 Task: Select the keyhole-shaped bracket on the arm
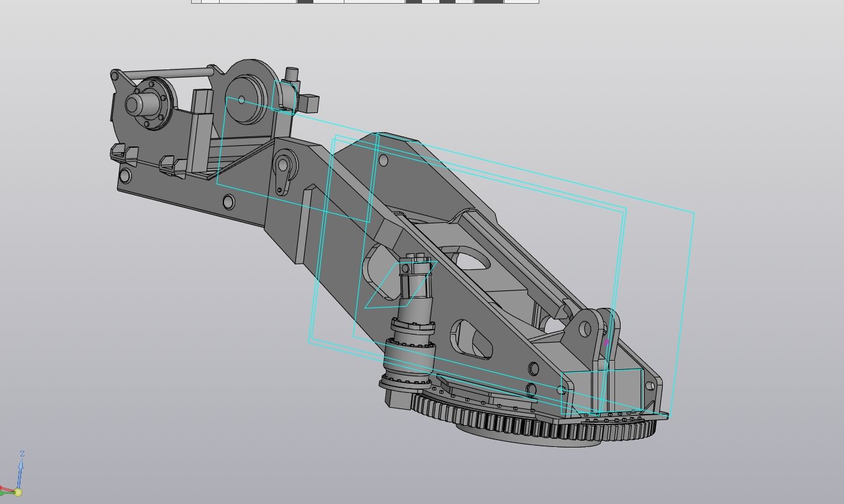(x=283, y=173)
